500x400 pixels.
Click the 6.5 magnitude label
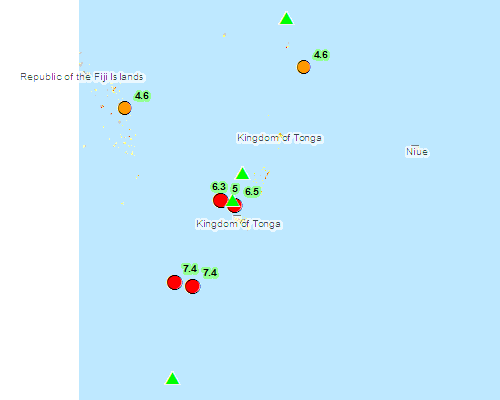coord(252,192)
